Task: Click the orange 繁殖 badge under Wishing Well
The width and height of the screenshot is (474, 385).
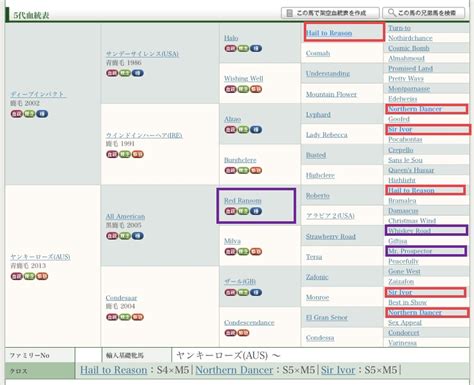Action: click(x=256, y=89)
